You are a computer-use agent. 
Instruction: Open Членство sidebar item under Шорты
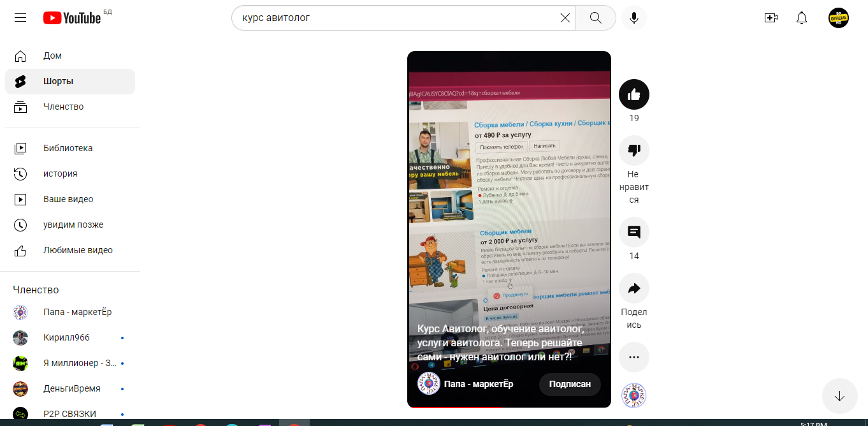tap(70, 107)
